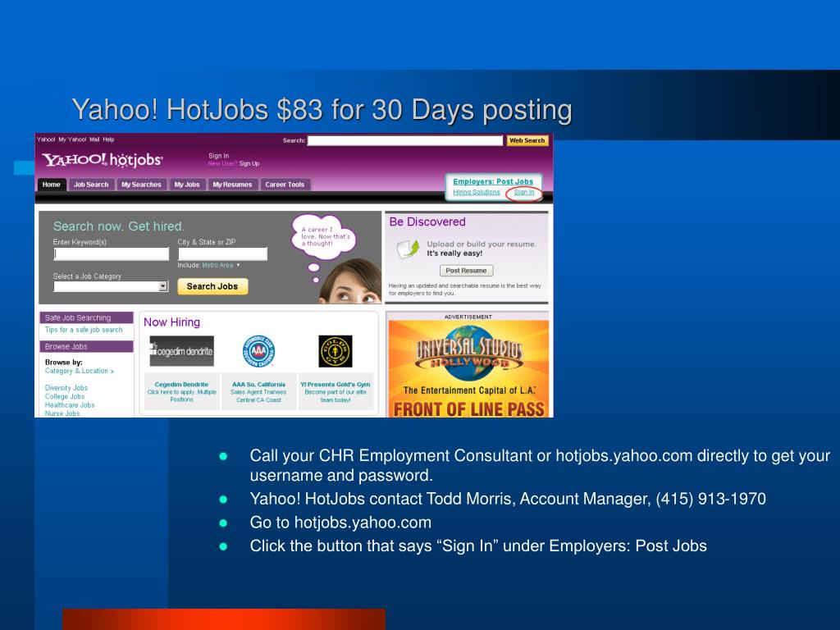Screen dimensions: 840x630
Task: Click the AAA So. California listing link
Action: pyautogui.click(x=258, y=385)
